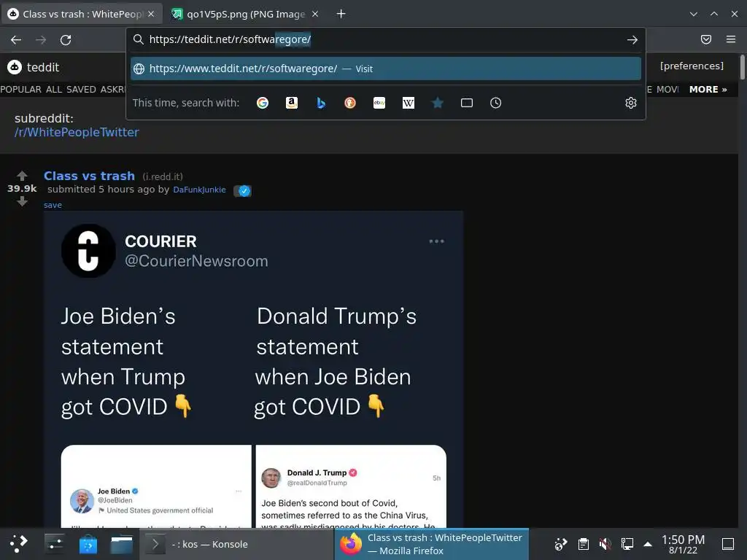The image size is (747, 560).
Task: List all tabs dropdown arrow
Action: [x=694, y=14]
